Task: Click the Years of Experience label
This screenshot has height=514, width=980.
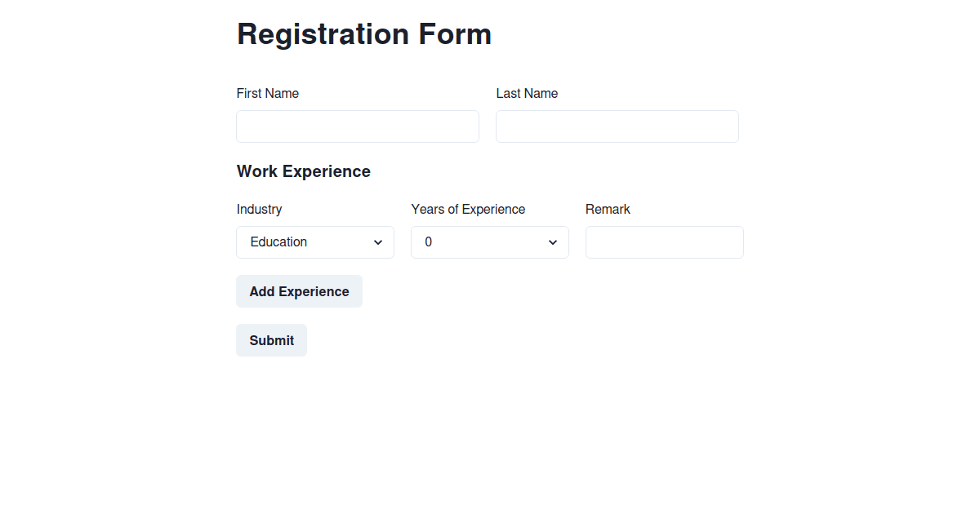Action: [468, 209]
